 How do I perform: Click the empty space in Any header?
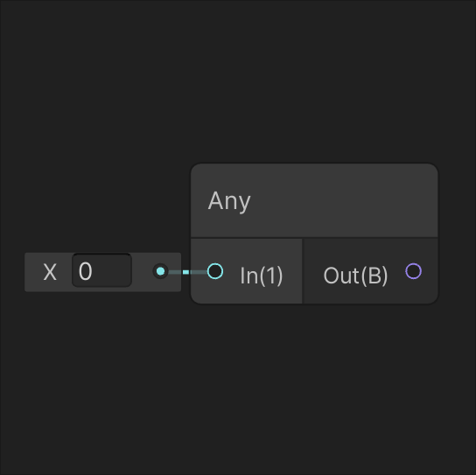point(343,200)
